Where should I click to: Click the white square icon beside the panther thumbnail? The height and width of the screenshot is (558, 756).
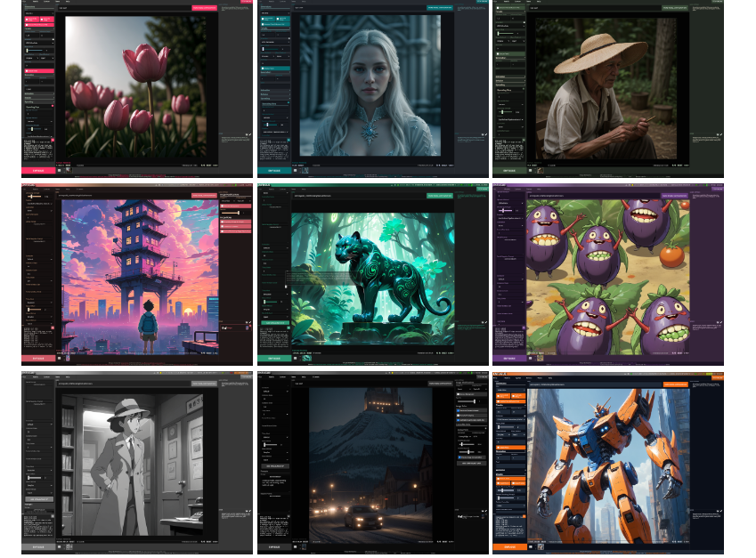point(295,359)
